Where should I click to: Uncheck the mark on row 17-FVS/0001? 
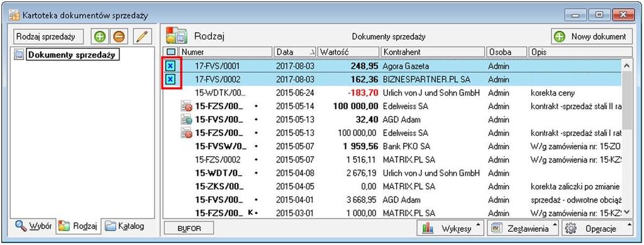(170, 66)
